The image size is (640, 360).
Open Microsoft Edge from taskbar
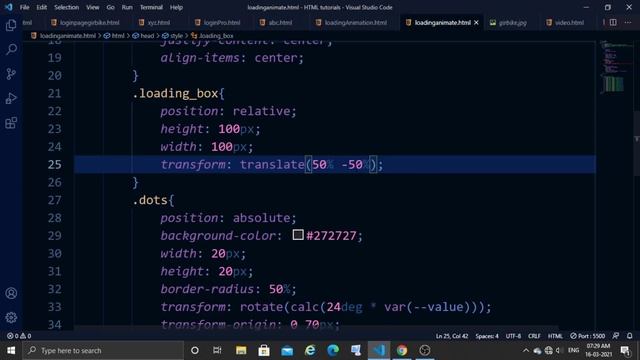333,350
